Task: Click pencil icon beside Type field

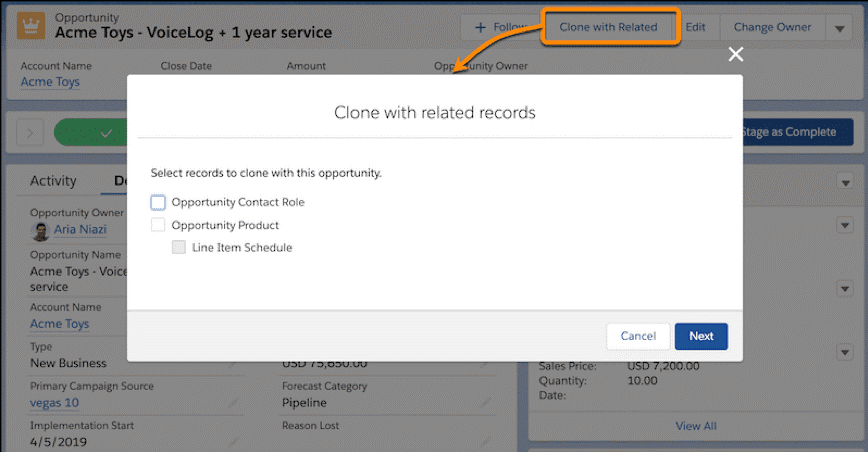Action: [x=232, y=363]
